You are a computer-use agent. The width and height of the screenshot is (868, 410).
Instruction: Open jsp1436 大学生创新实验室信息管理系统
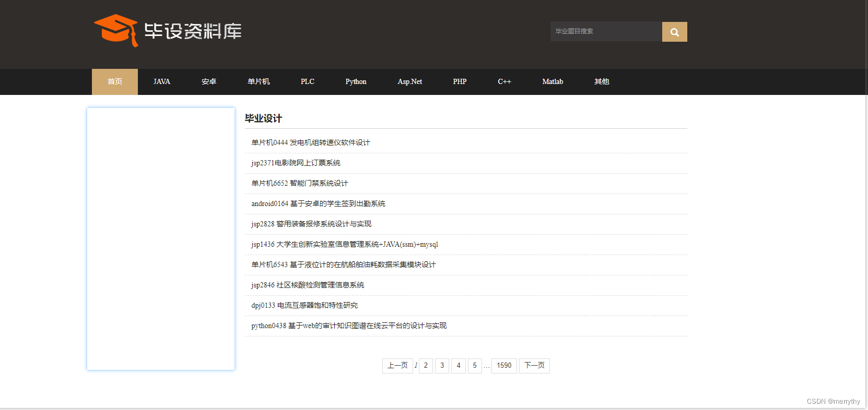click(345, 245)
